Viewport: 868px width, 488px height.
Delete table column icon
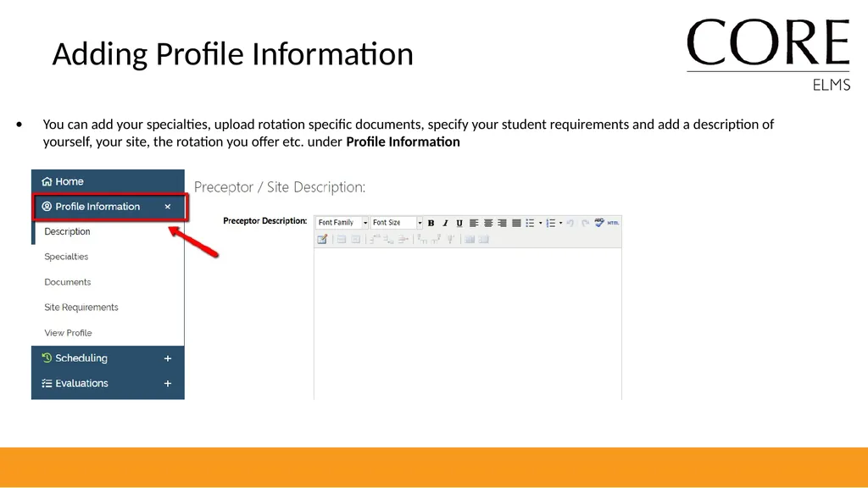tap(451, 239)
